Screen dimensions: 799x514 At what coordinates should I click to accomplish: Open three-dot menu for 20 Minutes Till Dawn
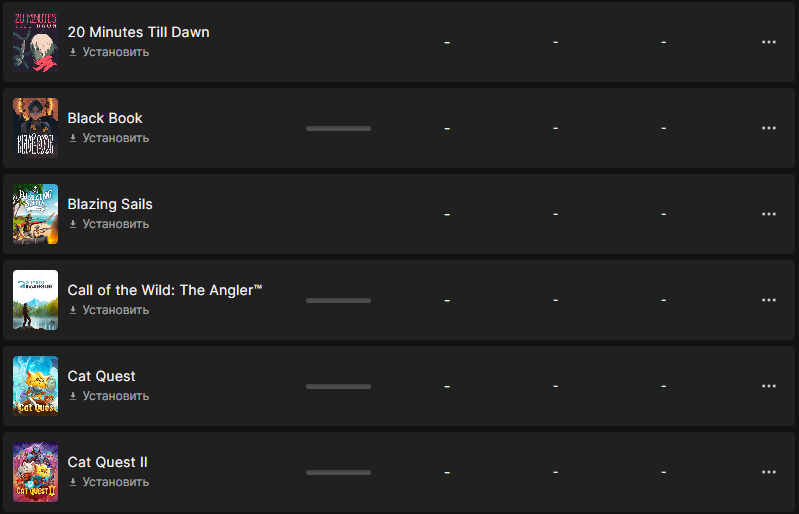[768, 42]
